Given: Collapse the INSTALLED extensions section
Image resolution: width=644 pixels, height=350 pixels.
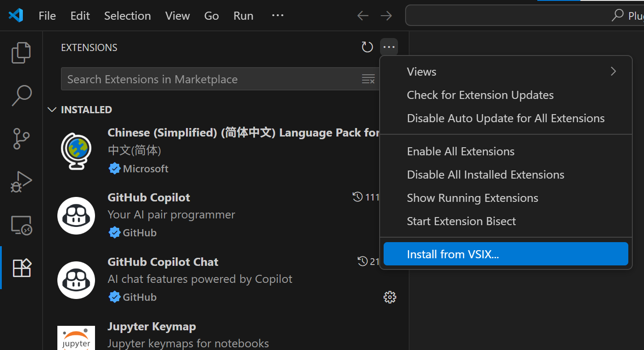Looking at the screenshot, I should click(x=52, y=110).
